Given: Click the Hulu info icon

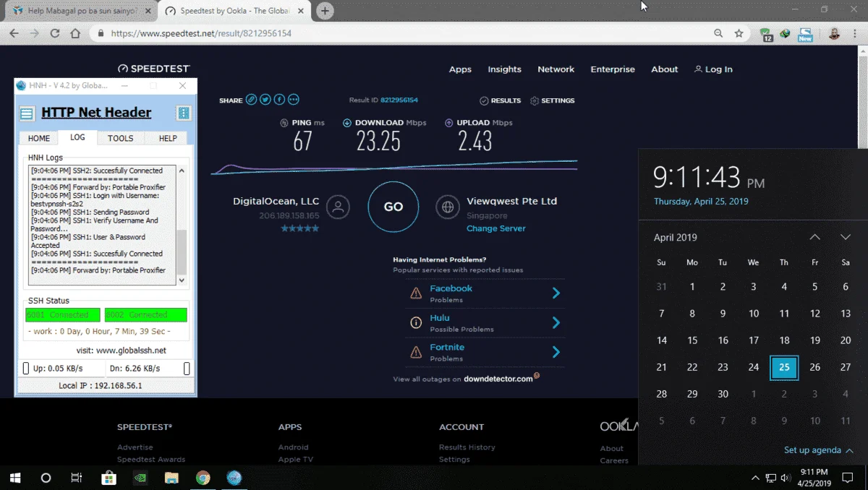Looking at the screenshot, I should (416, 322).
